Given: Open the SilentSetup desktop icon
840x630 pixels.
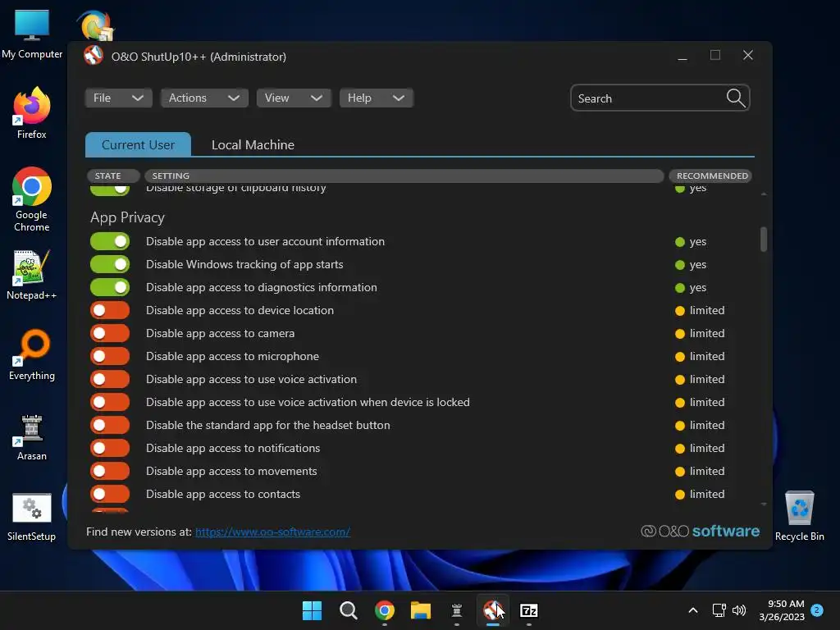Looking at the screenshot, I should 32,518.
